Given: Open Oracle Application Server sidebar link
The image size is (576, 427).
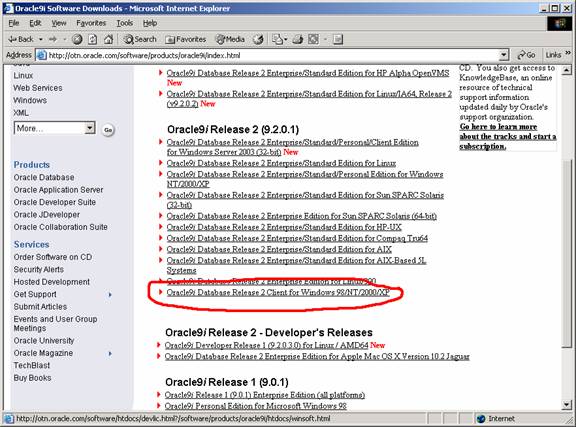Looking at the screenshot, I should (x=58, y=190).
